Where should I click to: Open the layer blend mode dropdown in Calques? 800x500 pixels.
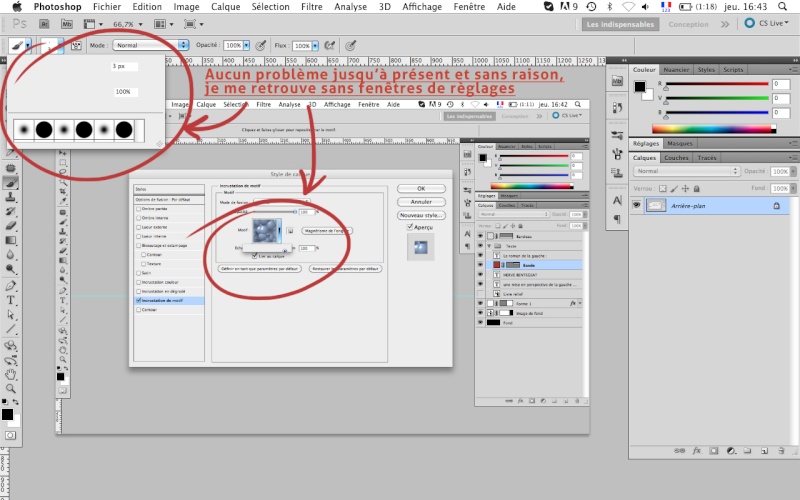pos(687,171)
